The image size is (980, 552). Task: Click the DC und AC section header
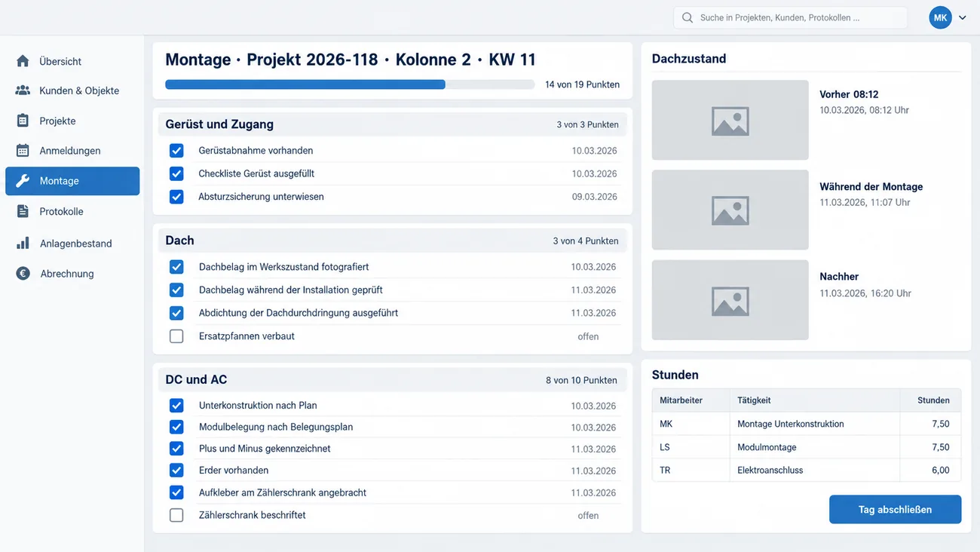coord(392,380)
